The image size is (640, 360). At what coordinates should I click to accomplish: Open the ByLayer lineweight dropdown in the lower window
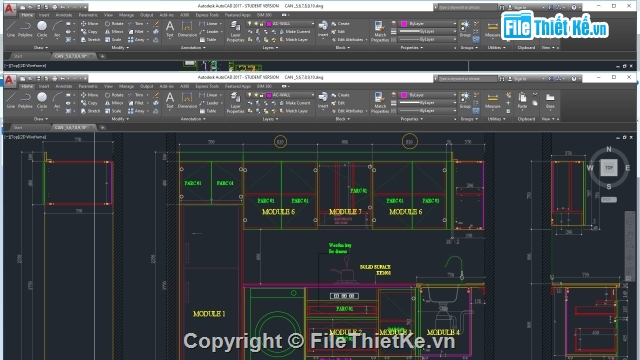(x=454, y=103)
